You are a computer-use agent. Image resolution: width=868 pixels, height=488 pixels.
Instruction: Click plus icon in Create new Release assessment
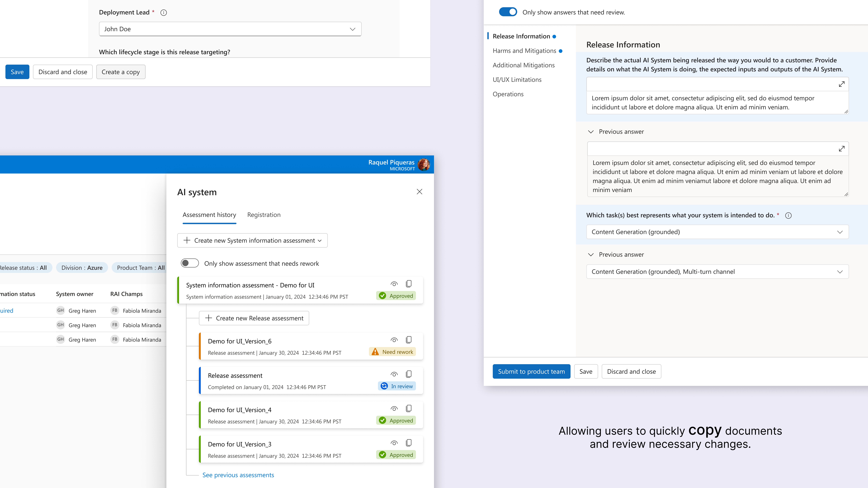point(209,318)
